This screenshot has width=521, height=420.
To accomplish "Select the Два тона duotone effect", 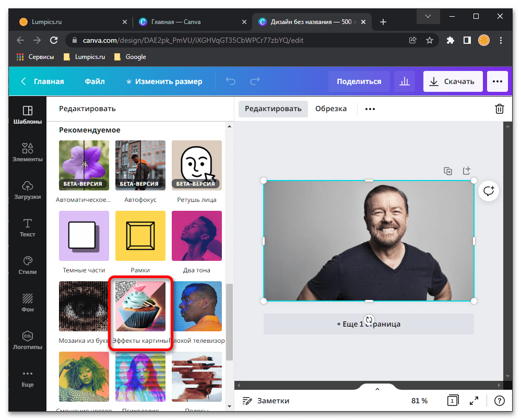I will pyautogui.click(x=197, y=236).
